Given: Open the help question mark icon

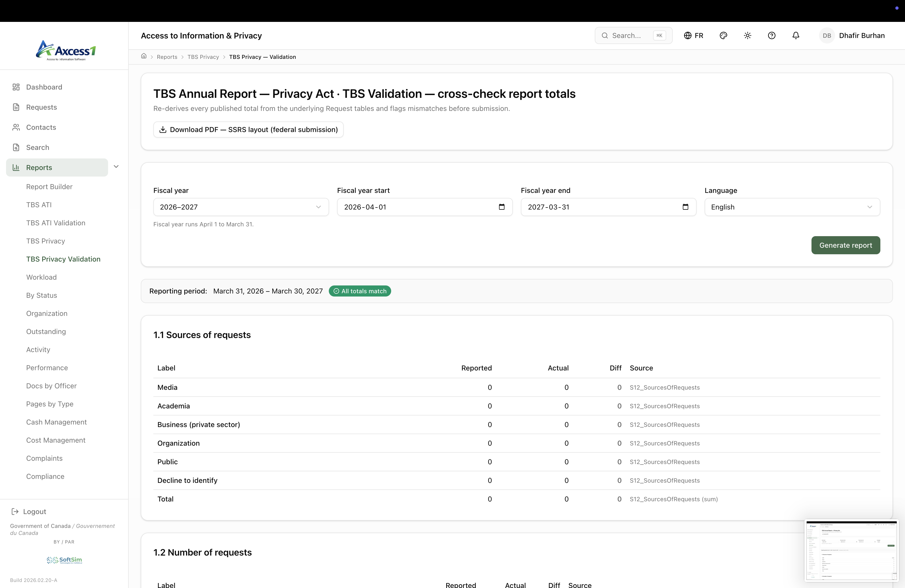Looking at the screenshot, I should pos(772,35).
